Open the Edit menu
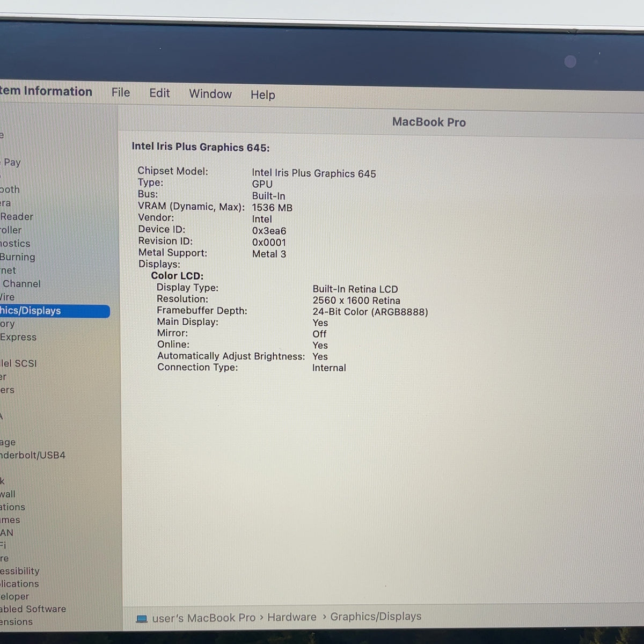The width and height of the screenshot is (644, 644). (159, 93)
